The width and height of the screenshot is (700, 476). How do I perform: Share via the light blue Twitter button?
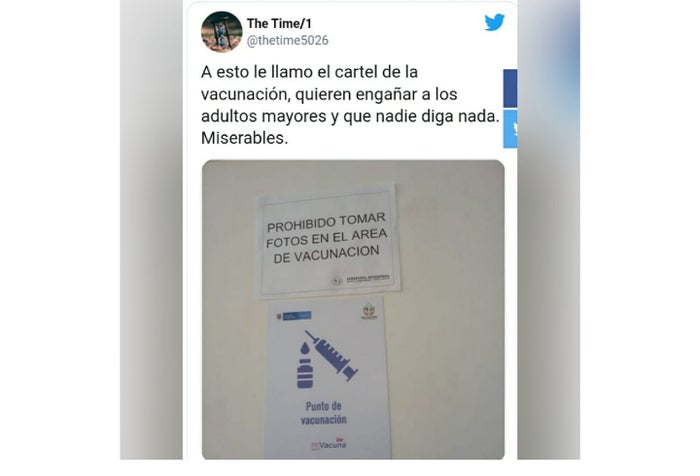click(510, 129)
